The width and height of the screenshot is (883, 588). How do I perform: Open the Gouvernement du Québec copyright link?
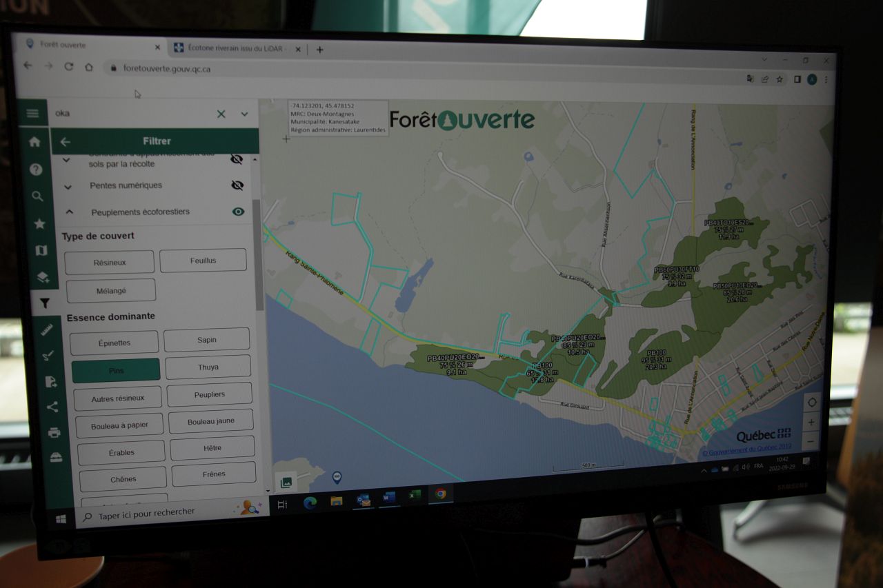click(746, 450)
